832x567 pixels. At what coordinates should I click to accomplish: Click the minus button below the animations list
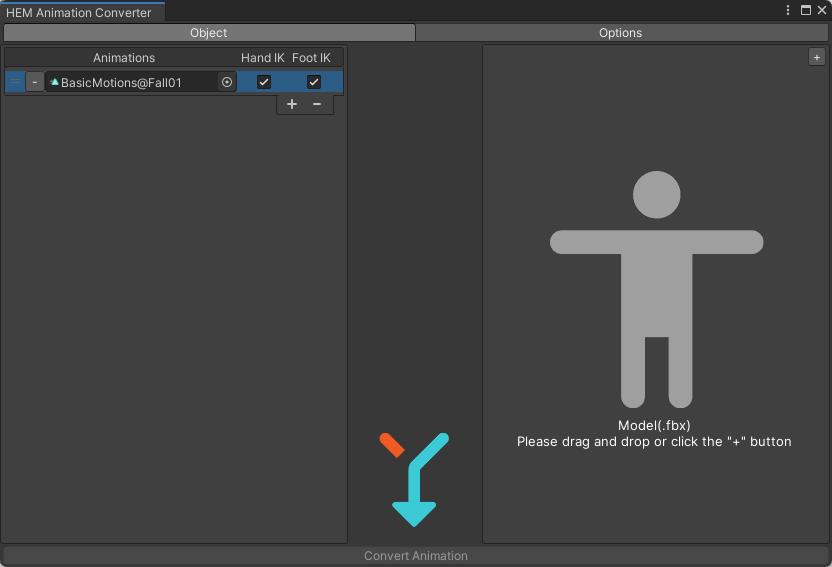317,104
